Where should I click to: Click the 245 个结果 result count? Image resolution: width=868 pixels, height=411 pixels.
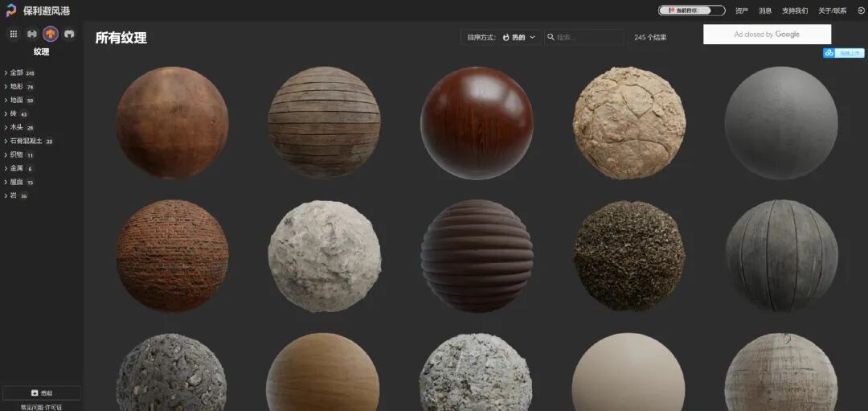(650, 38)
